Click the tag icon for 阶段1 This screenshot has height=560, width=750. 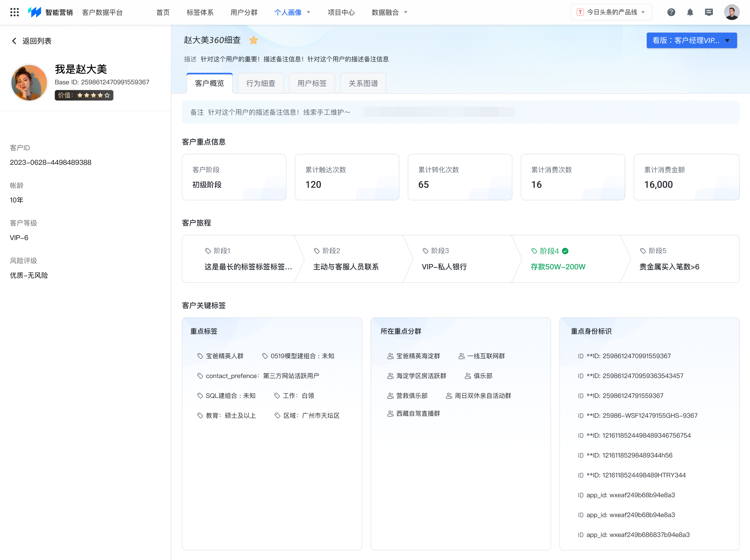208,251
